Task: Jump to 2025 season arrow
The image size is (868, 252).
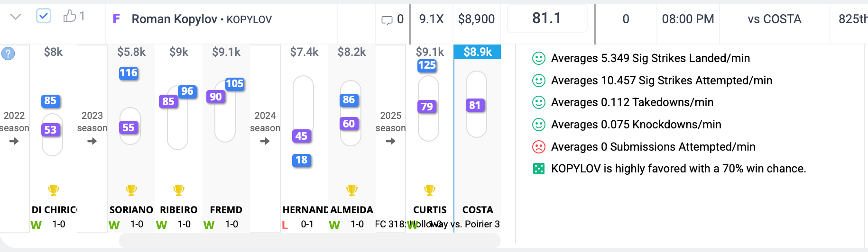Action: pyautogui.click(x=390, y=141)
